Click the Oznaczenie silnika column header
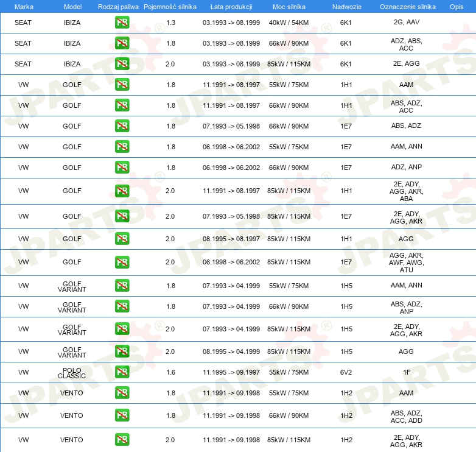Screen dimensions: 476x452 coord(408,7)
